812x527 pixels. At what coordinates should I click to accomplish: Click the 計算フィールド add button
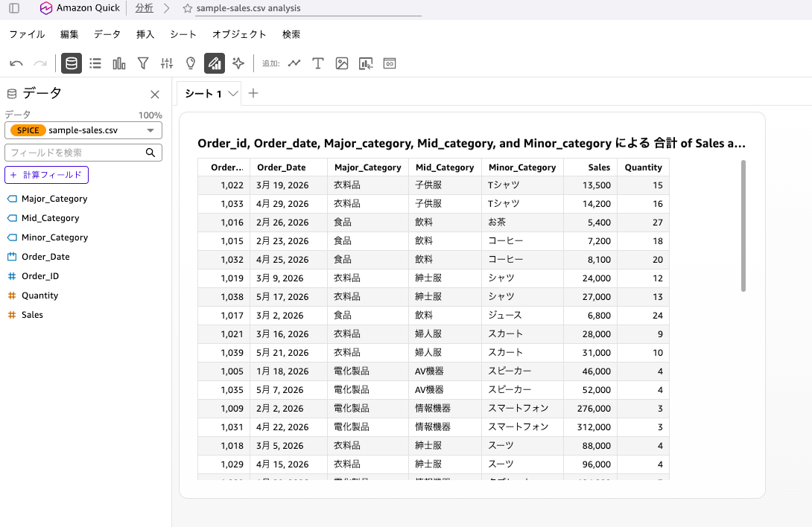(x=47, y=175)
